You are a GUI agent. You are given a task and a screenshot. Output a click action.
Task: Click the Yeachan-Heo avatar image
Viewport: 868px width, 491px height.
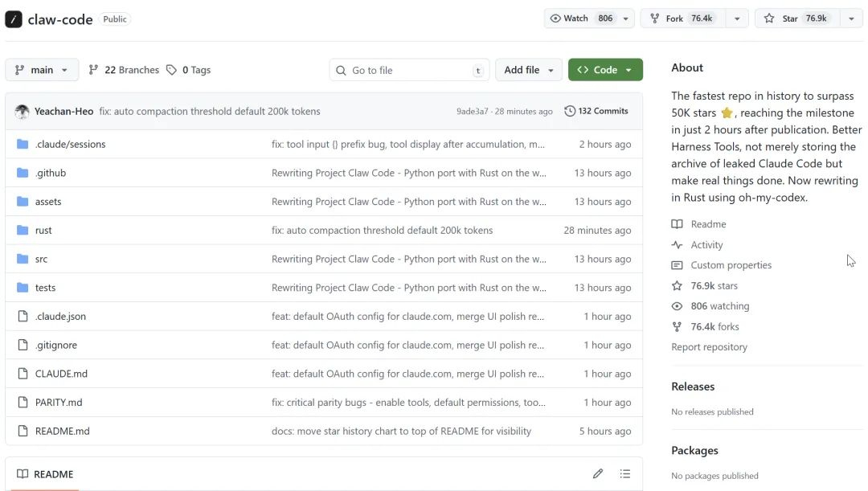click(x=23, y=112)
